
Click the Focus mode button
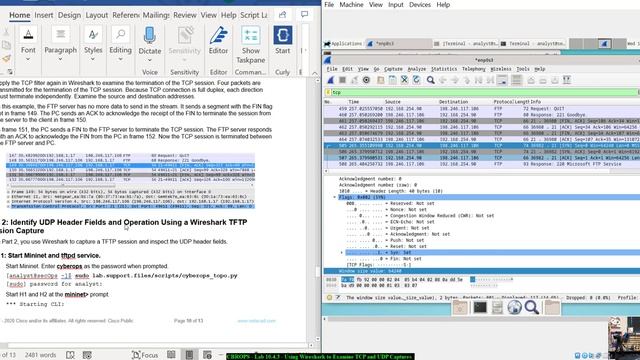click(145, 355)
